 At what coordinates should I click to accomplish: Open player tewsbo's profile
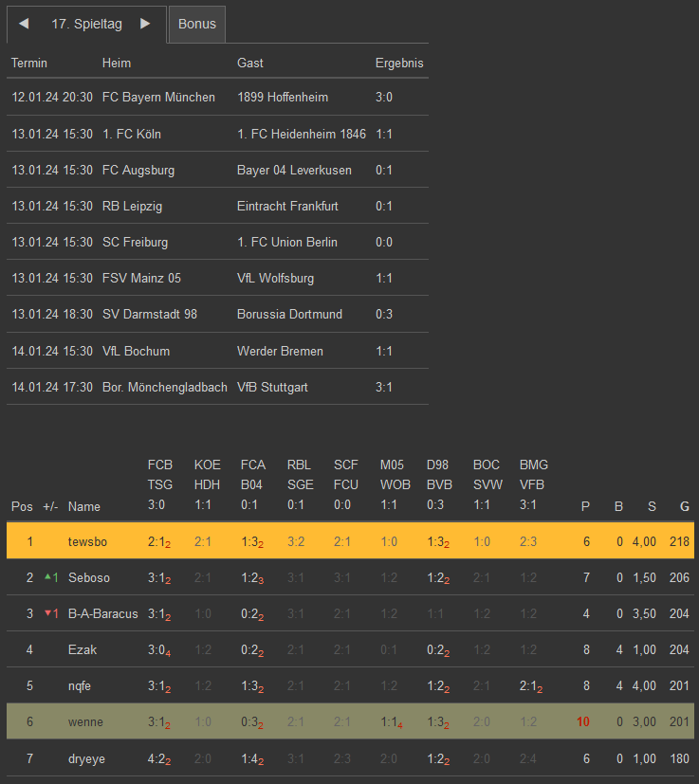click(89, 541)
